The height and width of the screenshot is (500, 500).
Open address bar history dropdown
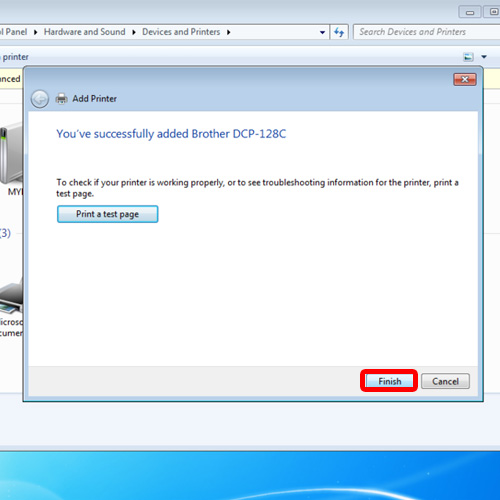click(x=322, y=32)
